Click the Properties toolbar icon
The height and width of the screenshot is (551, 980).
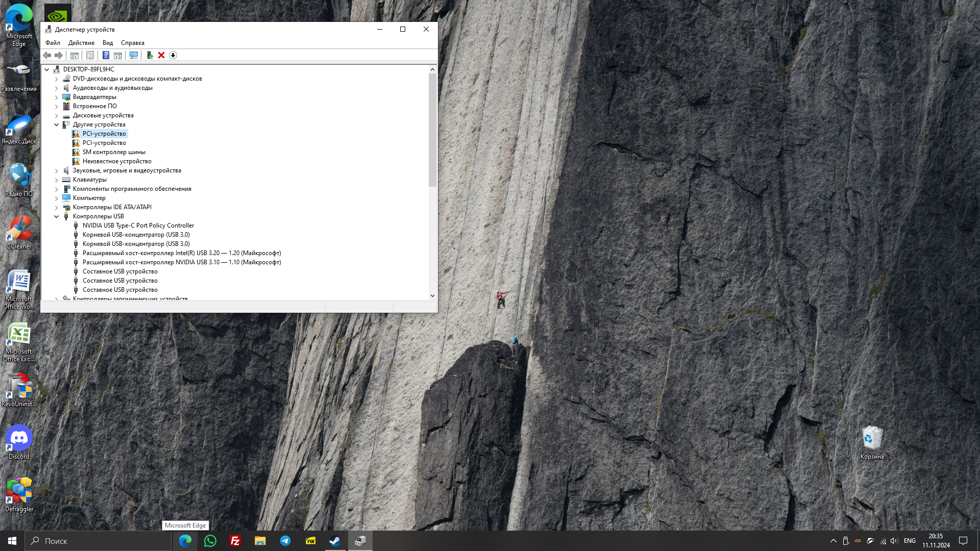[90, 55]
